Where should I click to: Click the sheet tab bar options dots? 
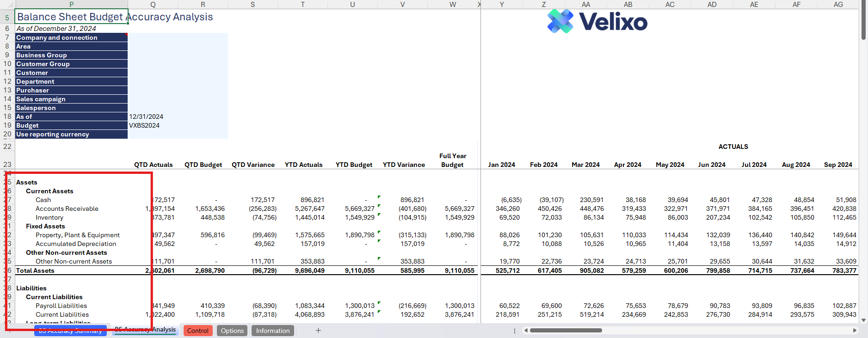pos(514,331)
